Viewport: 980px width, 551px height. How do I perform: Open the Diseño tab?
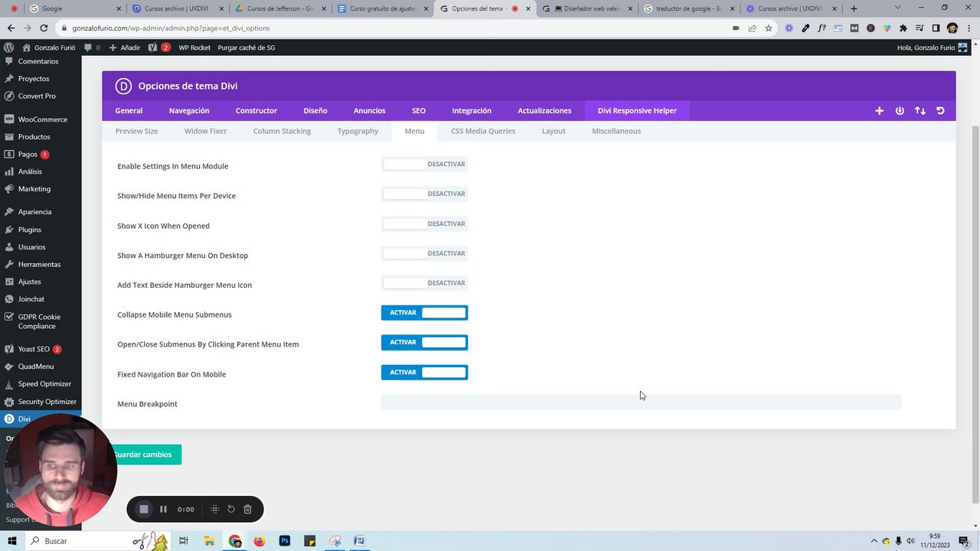(x=315, y=111)
